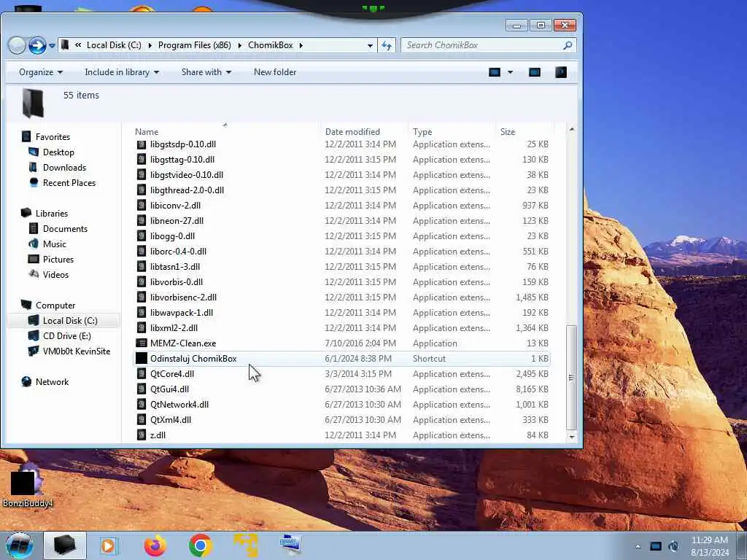Click the Help icon in toolbar
This screenshot has height=560, width=747.
561,72
